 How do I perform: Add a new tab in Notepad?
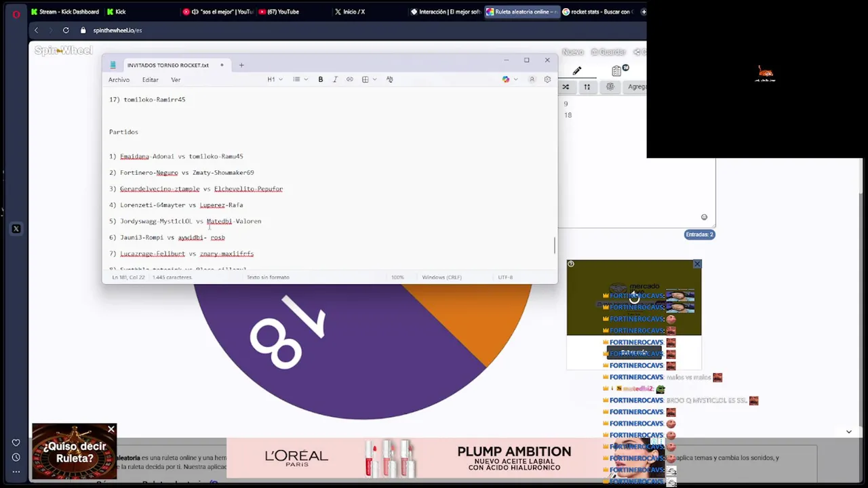click(x=241, y=65)
